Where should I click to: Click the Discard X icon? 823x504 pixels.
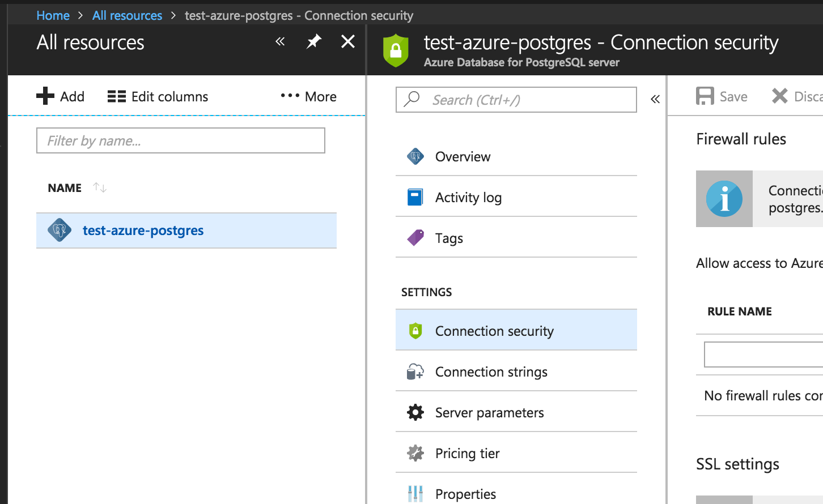point(780,96)
